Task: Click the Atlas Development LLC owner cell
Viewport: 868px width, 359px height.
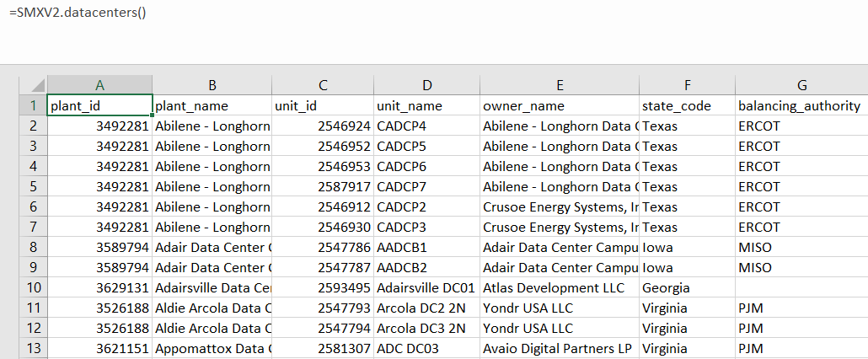Action: coord(560,287)
